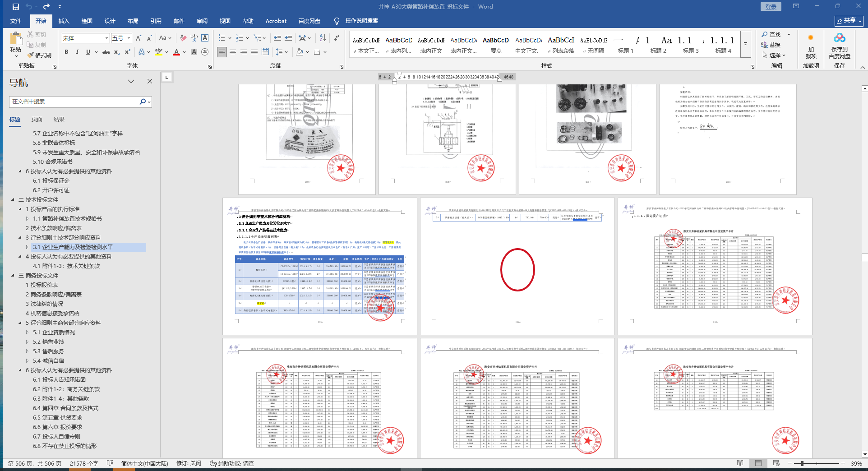
Task: Expand the styles gallery more arrow
Action: 745,44
